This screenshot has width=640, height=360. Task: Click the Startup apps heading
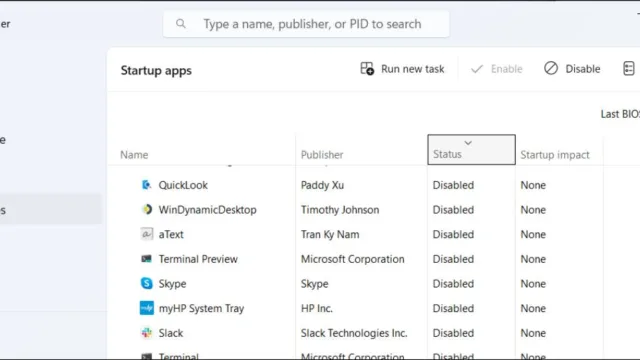tap(156, 70)
